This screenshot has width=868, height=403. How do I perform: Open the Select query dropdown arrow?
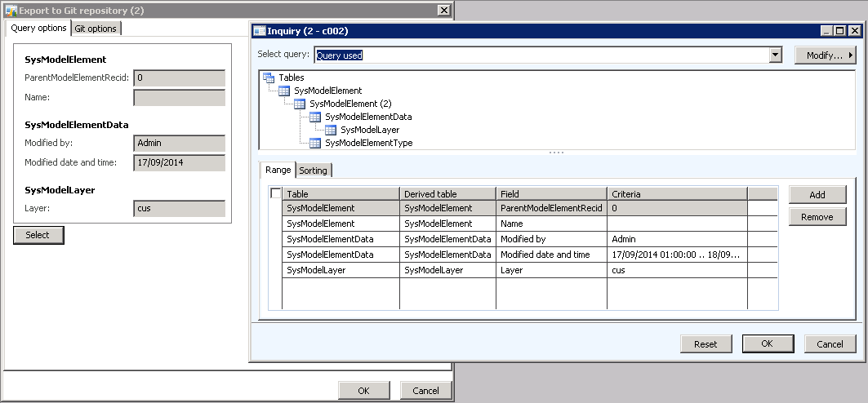click(776, 55)
